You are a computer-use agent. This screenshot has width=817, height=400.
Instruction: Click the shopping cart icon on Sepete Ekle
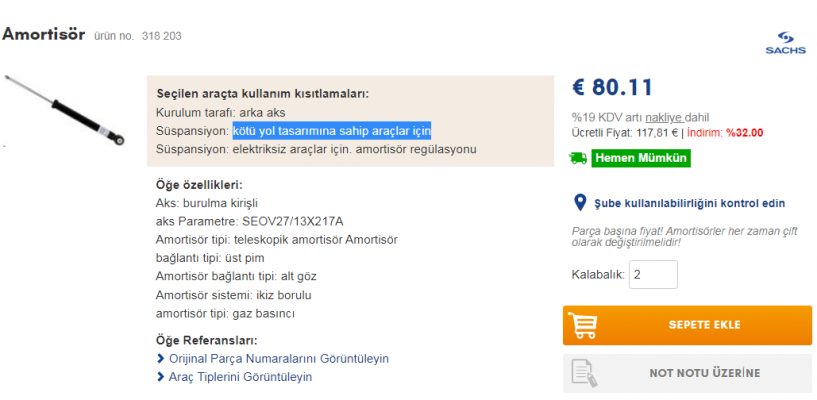coord(582,325)
